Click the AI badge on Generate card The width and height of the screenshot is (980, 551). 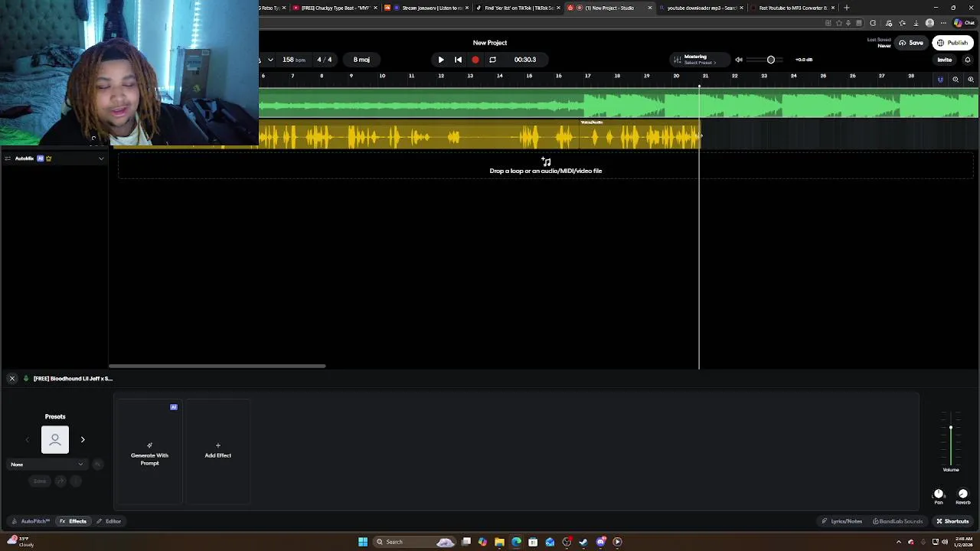174,407
